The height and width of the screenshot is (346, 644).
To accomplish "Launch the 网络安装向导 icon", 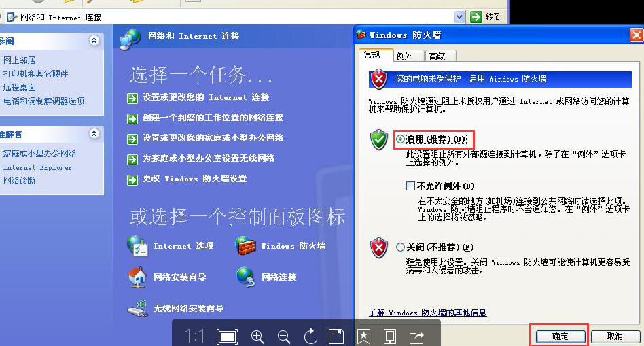I will (x=137, y=277).
